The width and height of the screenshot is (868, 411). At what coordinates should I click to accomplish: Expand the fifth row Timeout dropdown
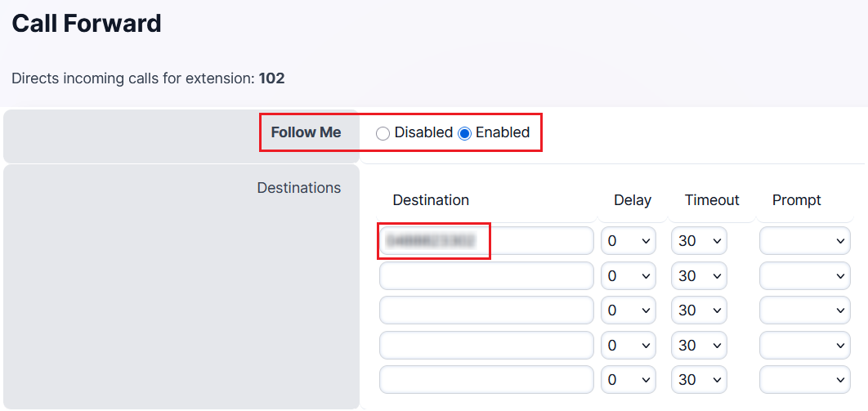(699, 380)
